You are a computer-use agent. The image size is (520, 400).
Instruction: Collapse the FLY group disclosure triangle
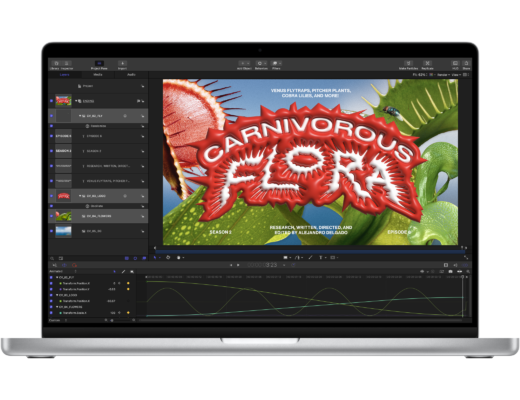pos(80,116)
